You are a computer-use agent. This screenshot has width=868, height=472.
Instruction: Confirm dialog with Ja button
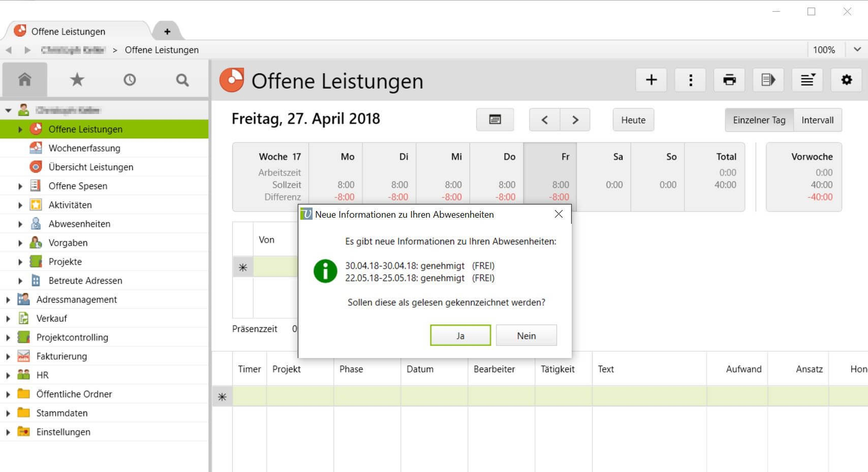(460, 336)
